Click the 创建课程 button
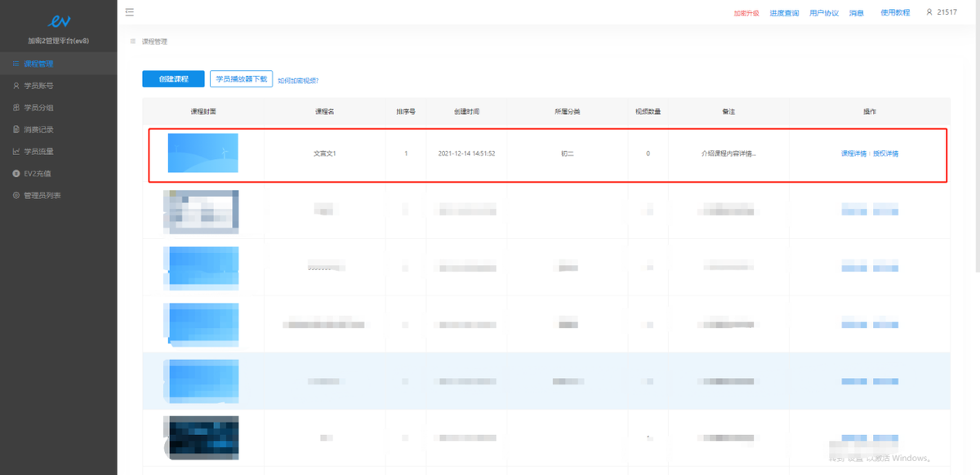The image size is (980, 475). pos(173,79)
